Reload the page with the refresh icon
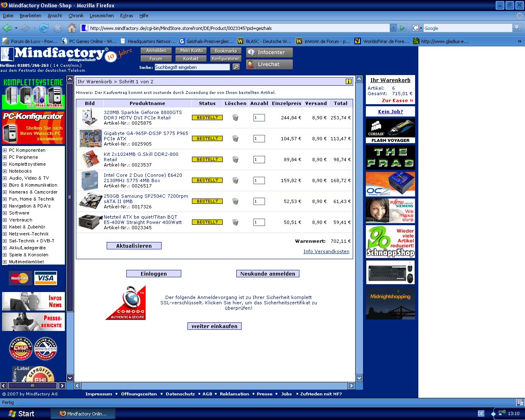Image resolution: width=525 pixels, height=420 pixels. 44,28
